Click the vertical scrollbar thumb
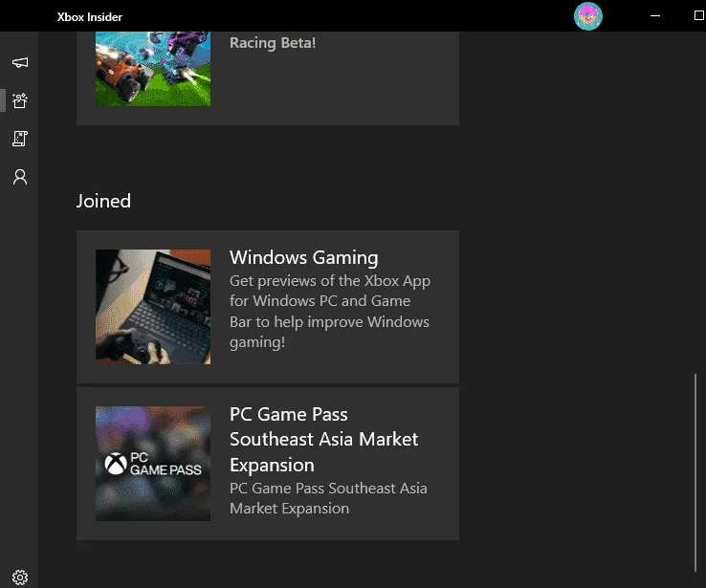The width and height of the screenshot is (706, 588). coord(695,472)
